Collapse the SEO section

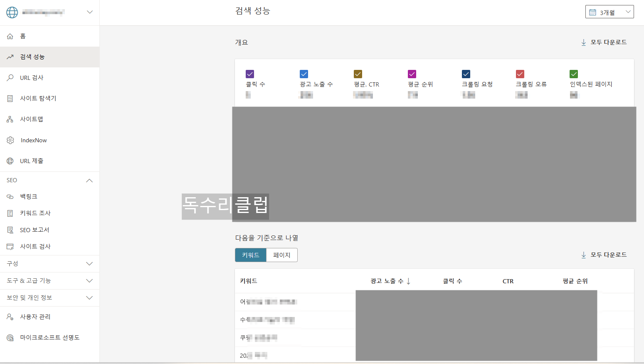[89, 180]
